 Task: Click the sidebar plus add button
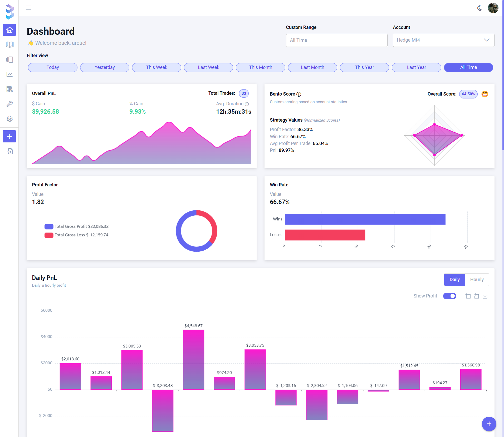[x=9, y=136]
